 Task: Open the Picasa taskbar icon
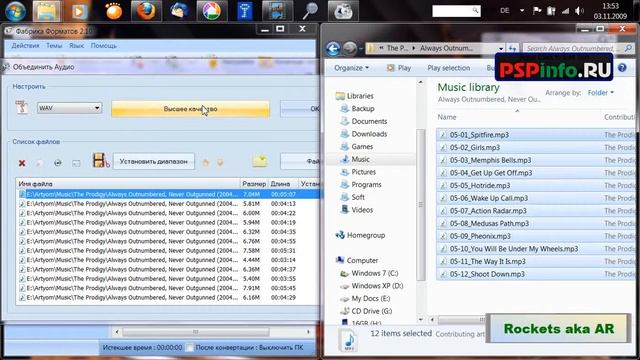point(211,11)
